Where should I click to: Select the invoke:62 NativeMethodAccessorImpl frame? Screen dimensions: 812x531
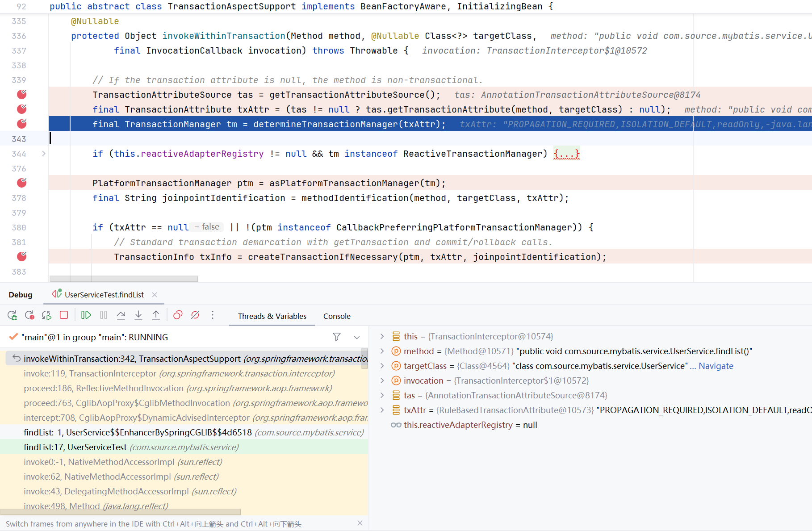click(x=184, y=477)
